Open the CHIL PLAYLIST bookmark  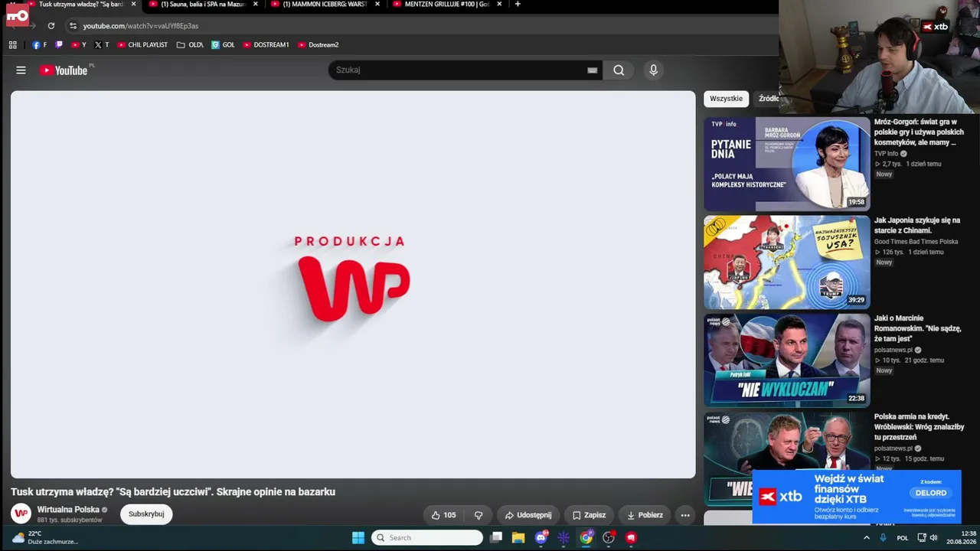[142, 45]
